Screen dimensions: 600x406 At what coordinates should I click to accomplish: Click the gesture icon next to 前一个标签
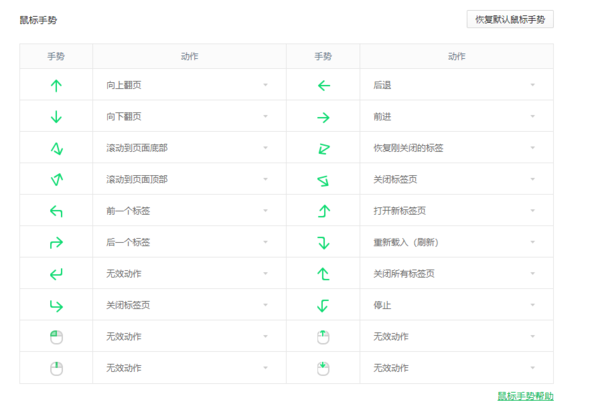(x=56, y=211)
